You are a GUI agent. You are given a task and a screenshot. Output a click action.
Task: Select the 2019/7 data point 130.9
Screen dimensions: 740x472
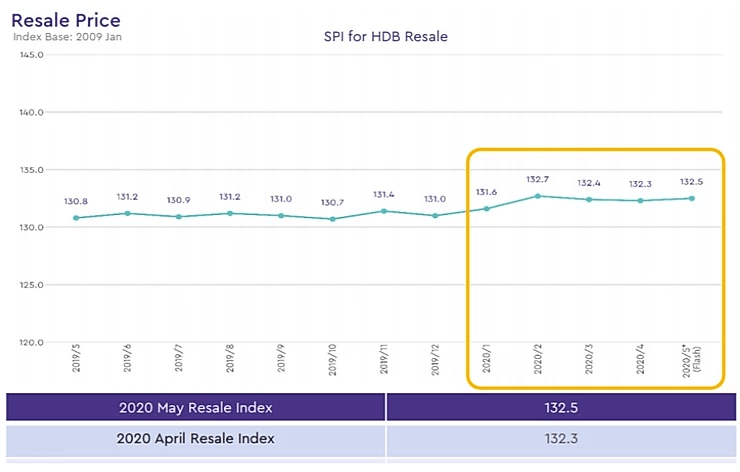[x=178, y=217]
